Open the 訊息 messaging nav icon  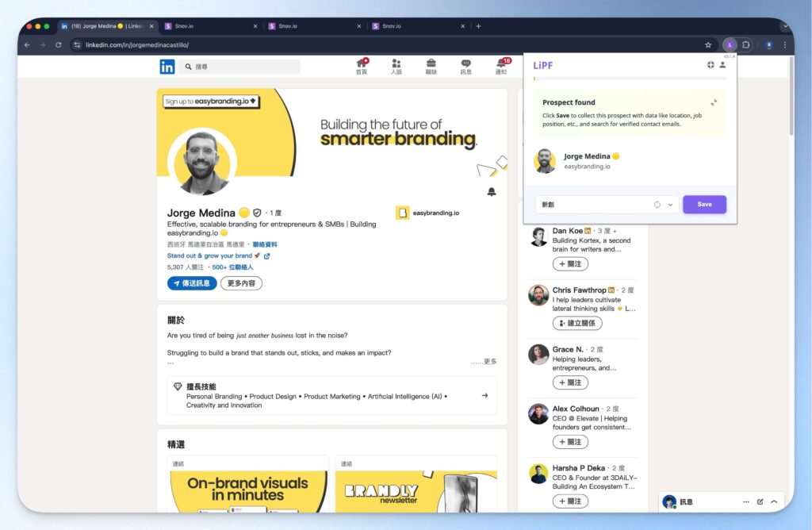pos(465,67)
